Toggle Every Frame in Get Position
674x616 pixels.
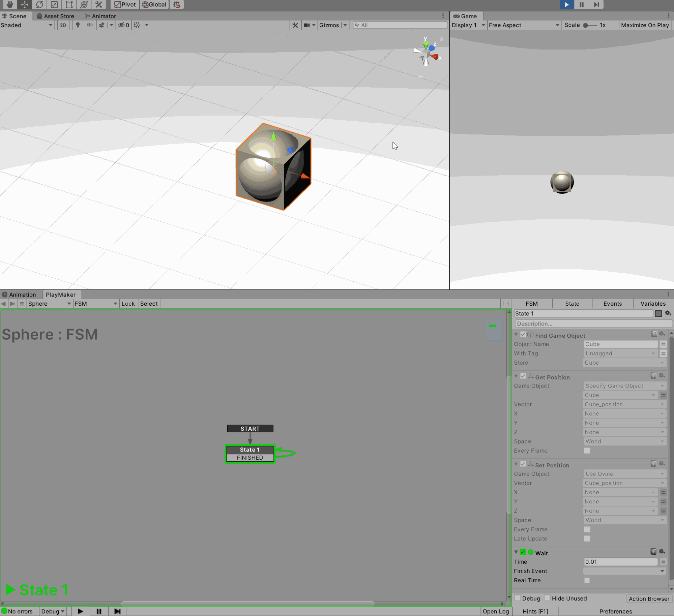pyautogui.click(x=587, y=451)
